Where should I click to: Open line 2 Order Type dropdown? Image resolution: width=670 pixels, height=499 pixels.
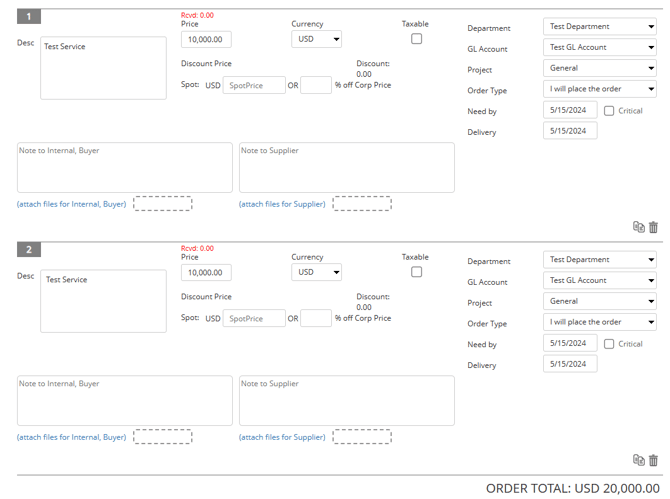[x=599, y=322]
